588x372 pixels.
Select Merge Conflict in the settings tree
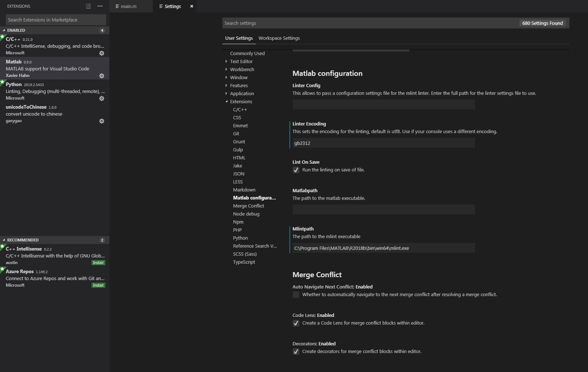click(248, 206)
